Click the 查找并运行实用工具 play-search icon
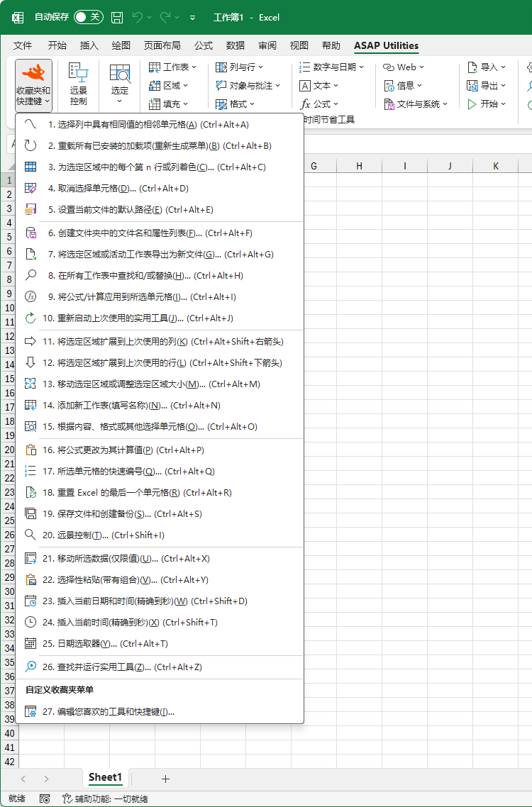The image size is (532, 807). 31,667
